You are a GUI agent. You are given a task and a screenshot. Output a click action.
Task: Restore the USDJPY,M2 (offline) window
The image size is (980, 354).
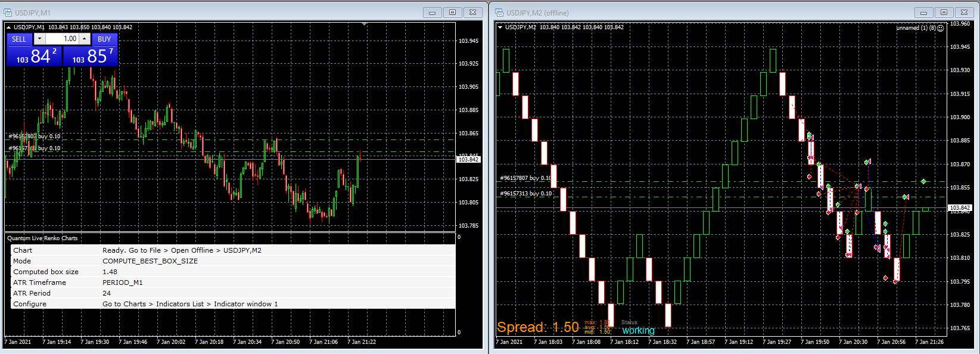point(944,12)
